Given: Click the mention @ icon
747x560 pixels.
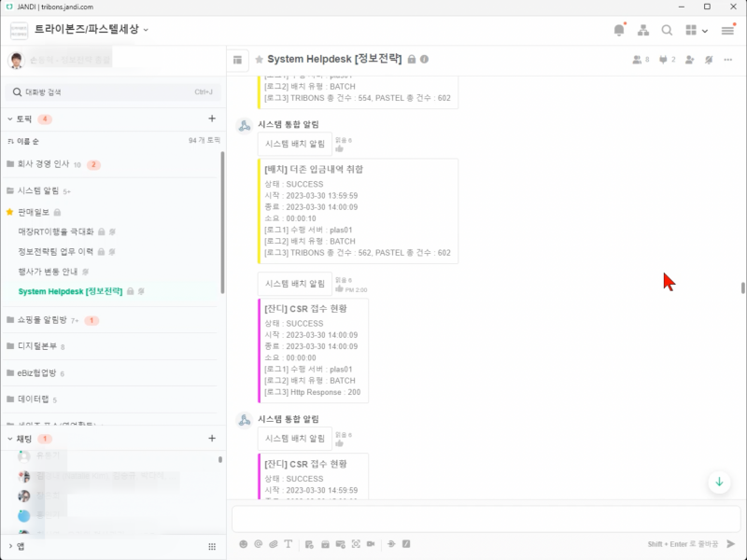Looking at the screenshot, I should [x=258, y=543].
